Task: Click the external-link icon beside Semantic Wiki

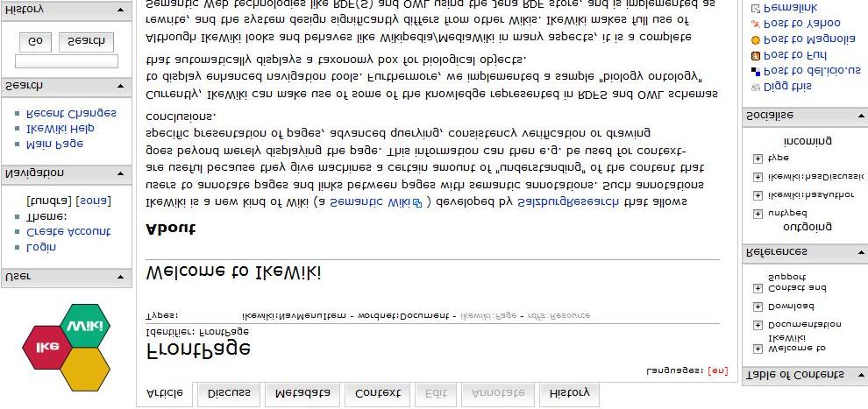Action: pyautogui.click(x=418, y=203)
